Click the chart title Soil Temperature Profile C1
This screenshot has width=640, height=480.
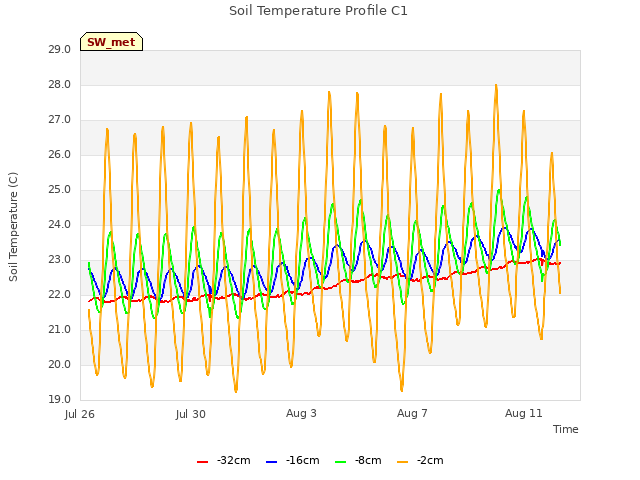coord(318,11)
